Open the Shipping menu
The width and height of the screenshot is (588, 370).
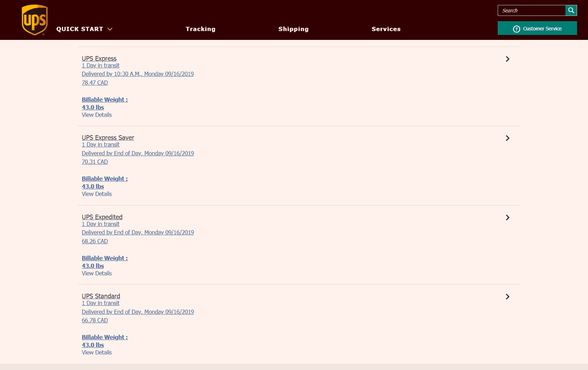[293, 29]
